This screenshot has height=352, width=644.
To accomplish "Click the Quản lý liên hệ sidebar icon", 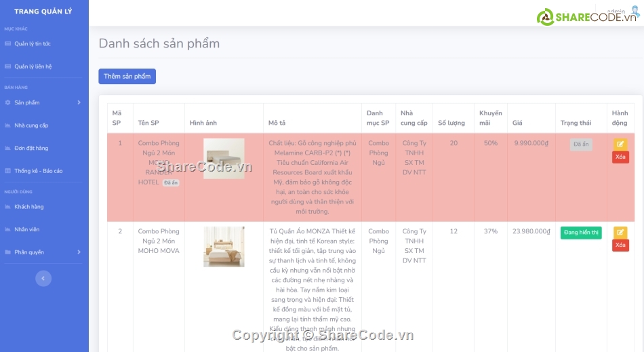I will pos(7,66).
